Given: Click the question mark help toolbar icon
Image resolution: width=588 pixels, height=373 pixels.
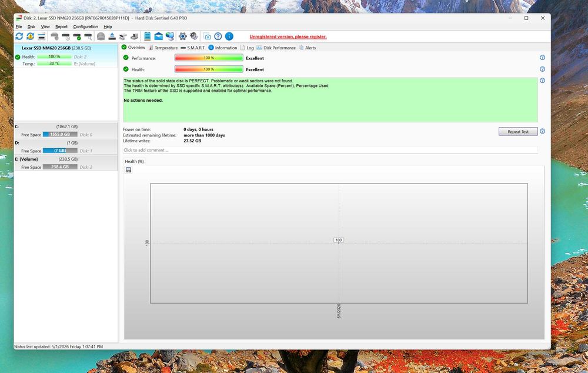Looking at the screenshot, I should click(218, 36).
